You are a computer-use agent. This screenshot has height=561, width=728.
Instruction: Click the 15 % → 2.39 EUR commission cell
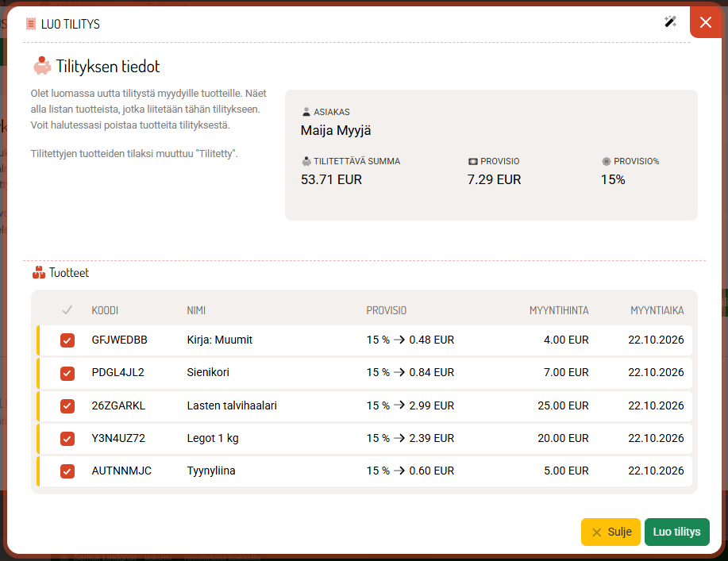(x=410, y=438)
